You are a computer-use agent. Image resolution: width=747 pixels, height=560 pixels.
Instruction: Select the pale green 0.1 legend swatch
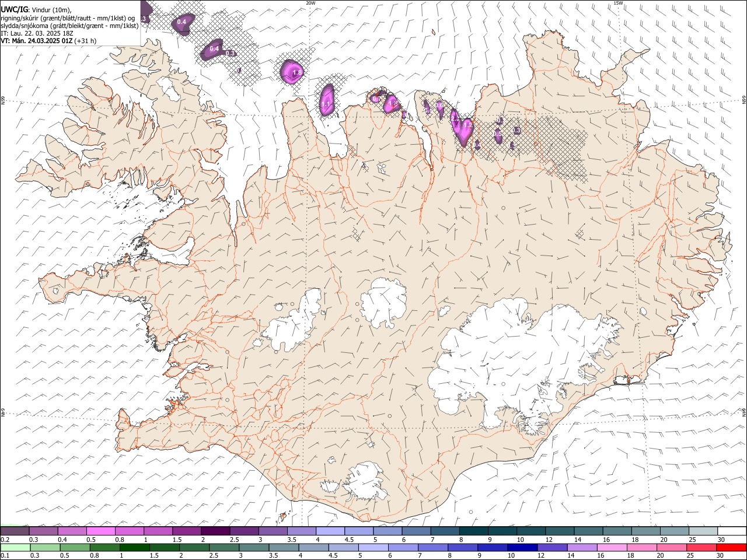15,547
